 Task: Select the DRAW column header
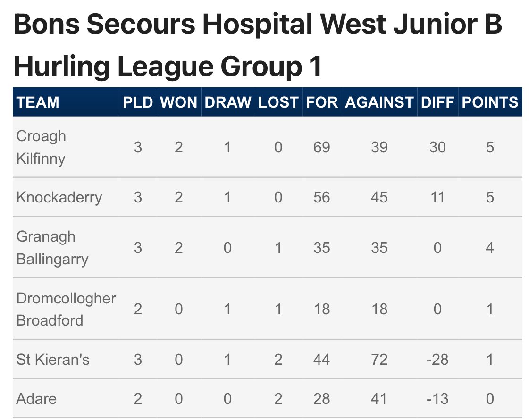tap(228, 102)
